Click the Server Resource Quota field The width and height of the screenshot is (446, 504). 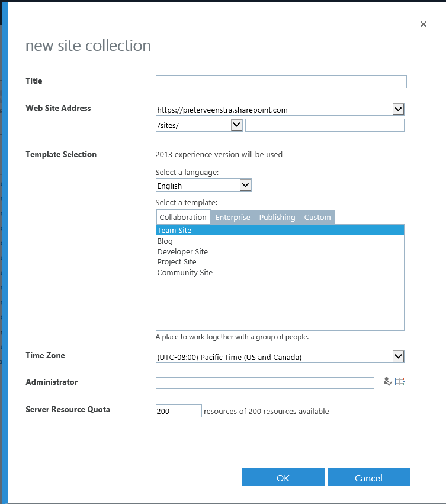pyautogui.click(x=178, y=411)
